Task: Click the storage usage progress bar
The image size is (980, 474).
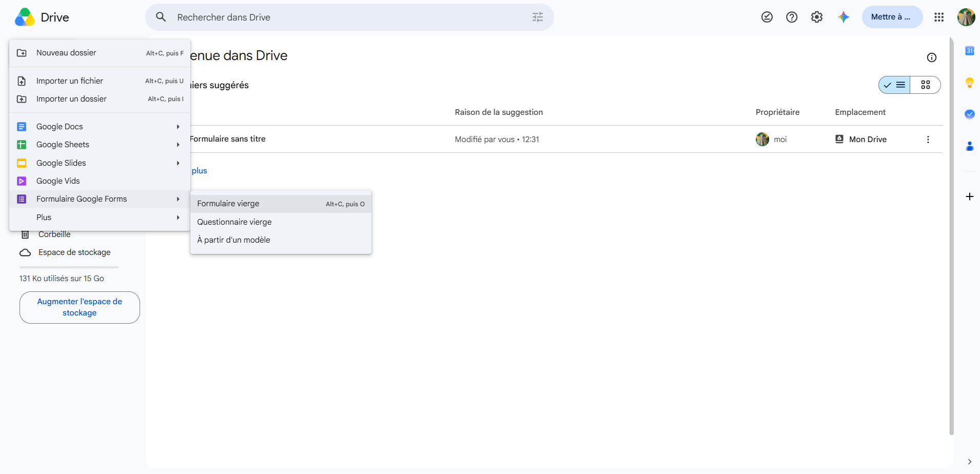Action: pos(69,267)
